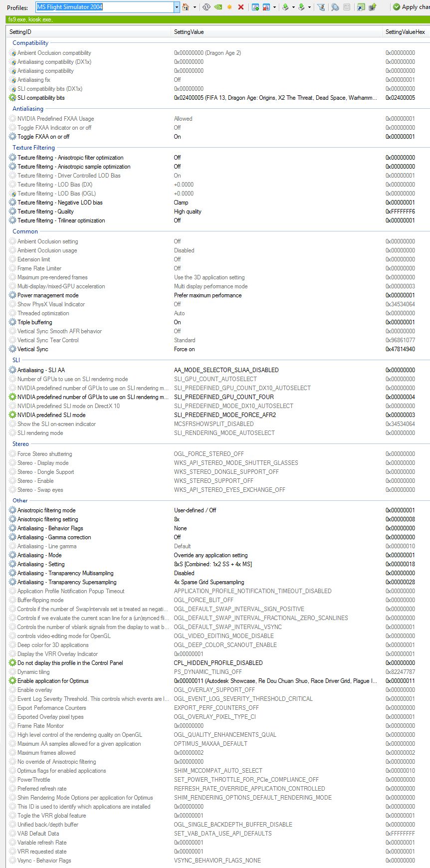Click the green NVIDIA logo restore defaults icon
The height and width of the screenshot is (868, 430).
point(218,7)
